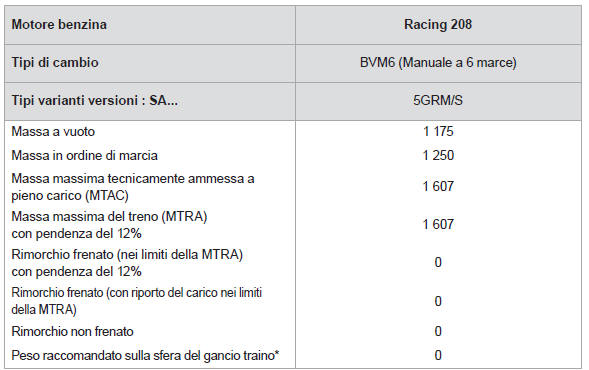This screenshot has width=589, height=370.
Task: Select the Racing 208 column header
Action: 438,24
